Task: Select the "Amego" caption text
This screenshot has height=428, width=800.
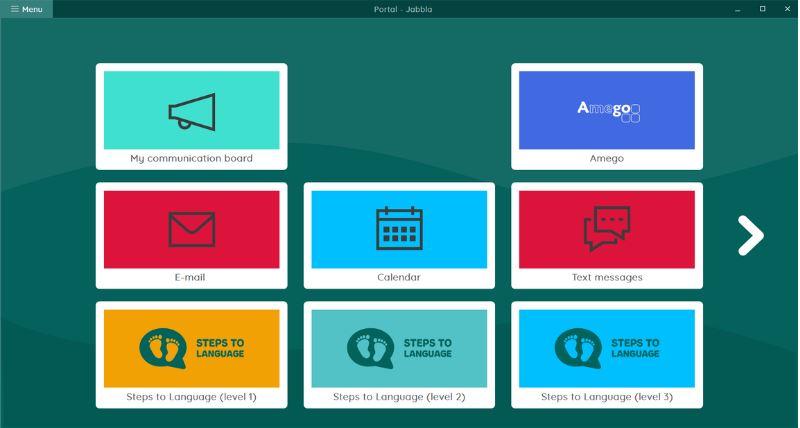Action: click(607, 158)
